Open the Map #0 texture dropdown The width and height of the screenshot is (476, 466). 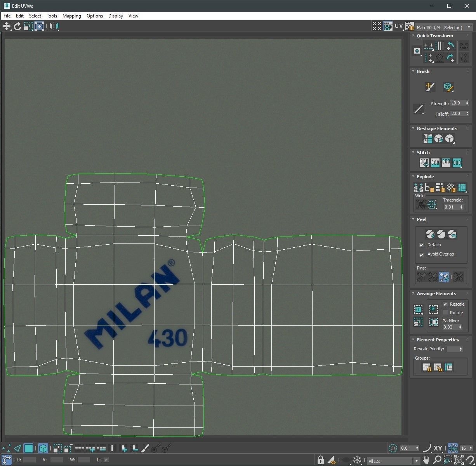[444, 27]
